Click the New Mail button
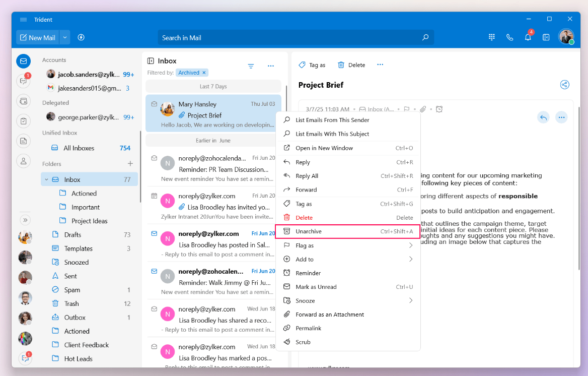The image size is (588, 376). tap(37, 38)
